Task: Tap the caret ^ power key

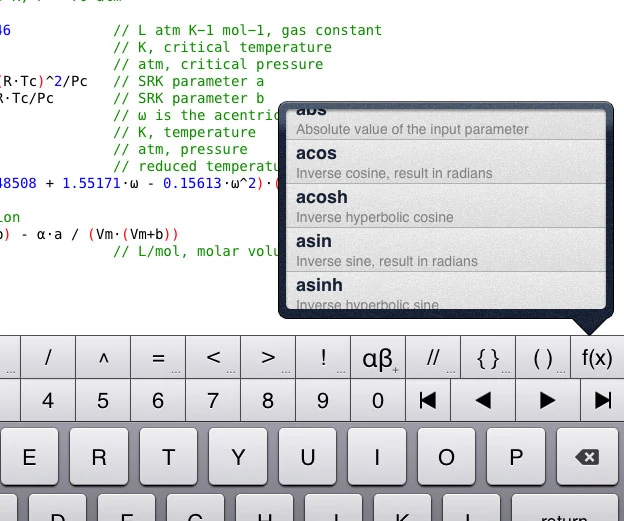Action: pyautogui.click(x=103, y=357)
